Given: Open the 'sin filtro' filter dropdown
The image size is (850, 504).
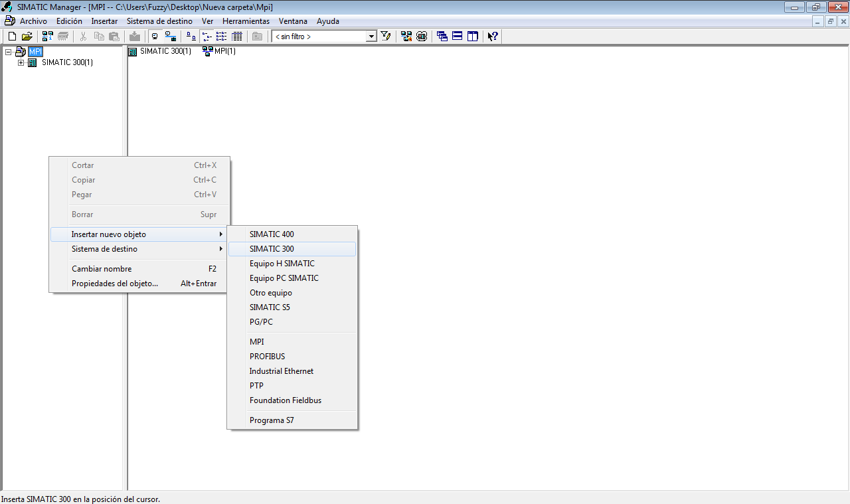Looking at the screenshot, I should tap(372, 37).
